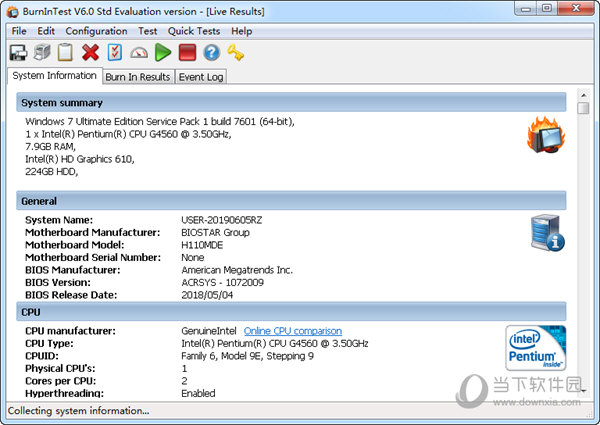Open the Help menu
The image size is (600, 425).
pos(241,31)
